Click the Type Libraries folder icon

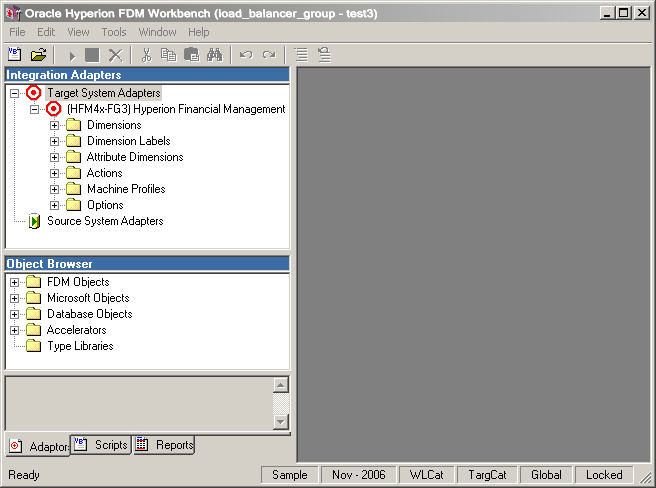(33, 346)
